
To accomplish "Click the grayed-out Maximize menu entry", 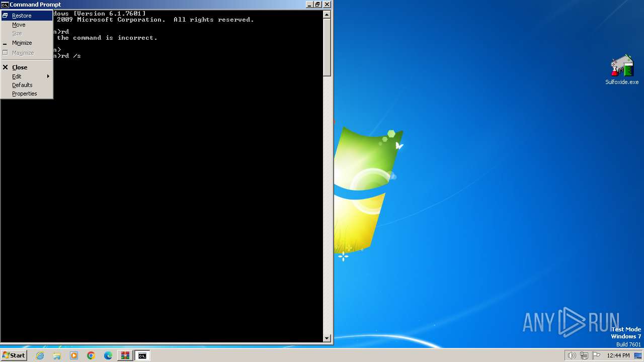I will click(x=27, y=53).
